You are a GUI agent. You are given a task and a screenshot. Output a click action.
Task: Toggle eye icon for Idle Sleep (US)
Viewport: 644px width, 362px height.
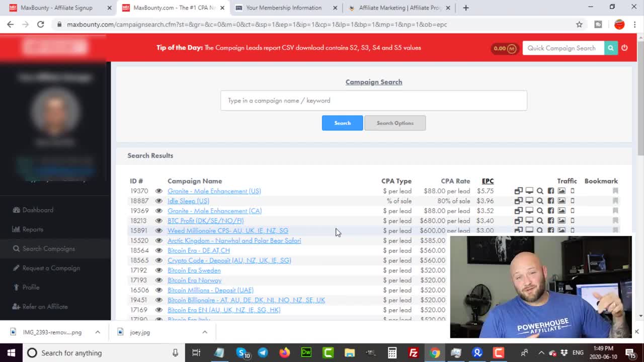159,201
